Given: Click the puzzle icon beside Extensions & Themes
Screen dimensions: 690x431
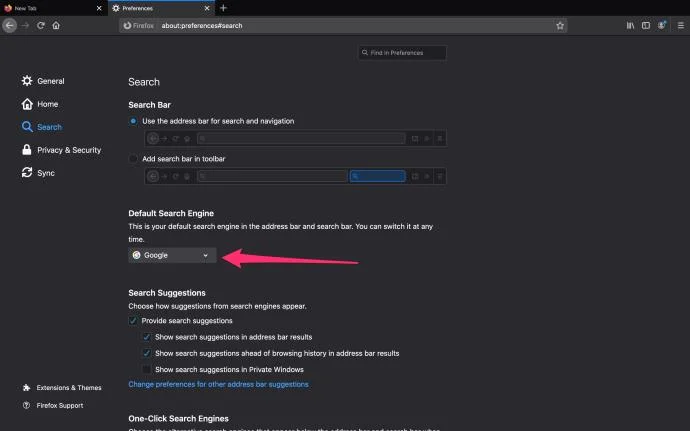Looking at the screenshot, I should coord(26,387).
